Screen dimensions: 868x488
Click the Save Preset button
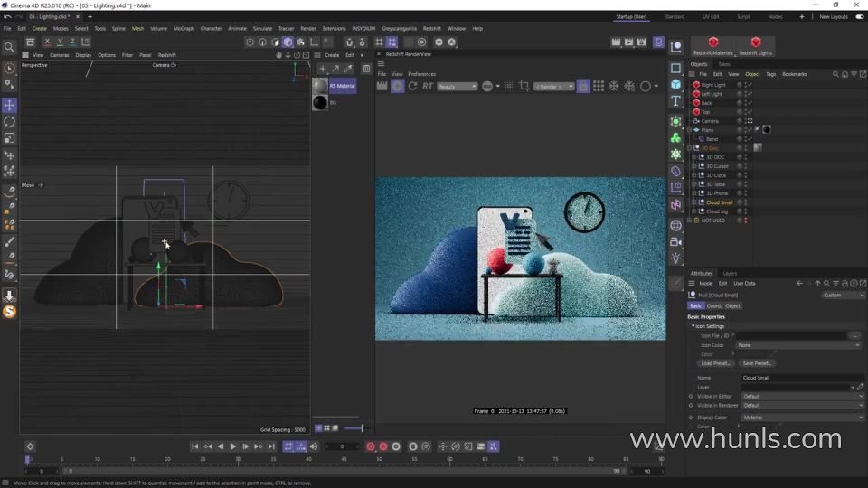click(757, 363)
